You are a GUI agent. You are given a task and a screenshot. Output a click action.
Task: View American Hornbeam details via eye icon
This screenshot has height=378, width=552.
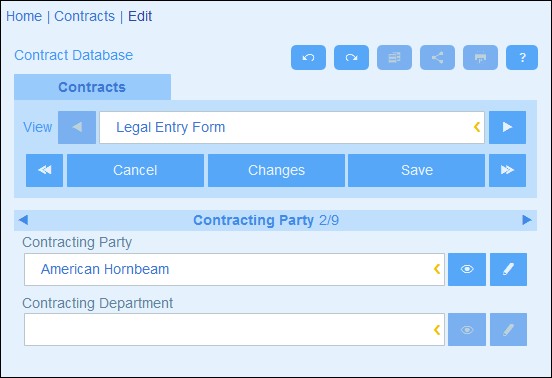467,269
